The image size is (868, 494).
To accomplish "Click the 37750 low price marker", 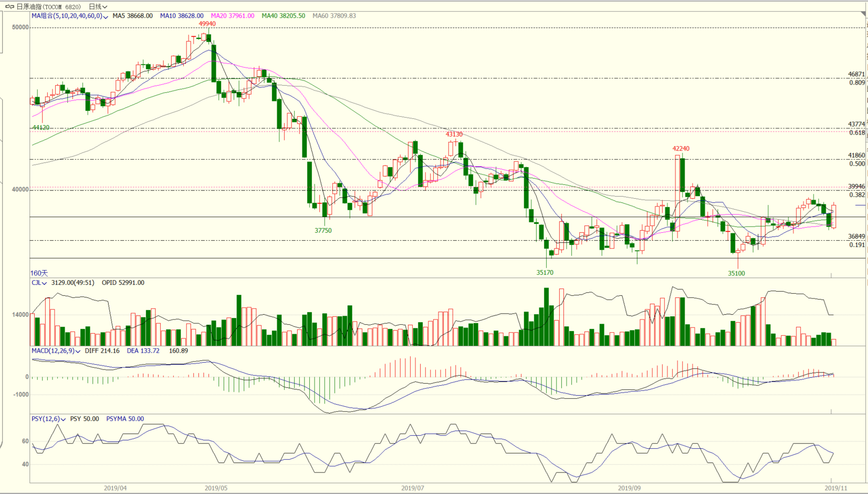I will 323,231.
